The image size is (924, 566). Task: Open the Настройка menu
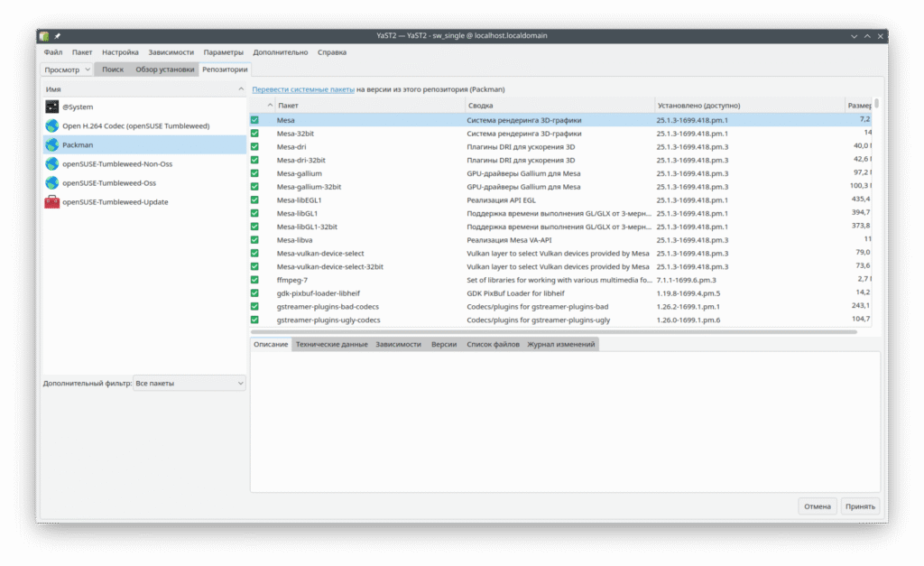click(x=120, y=52)
